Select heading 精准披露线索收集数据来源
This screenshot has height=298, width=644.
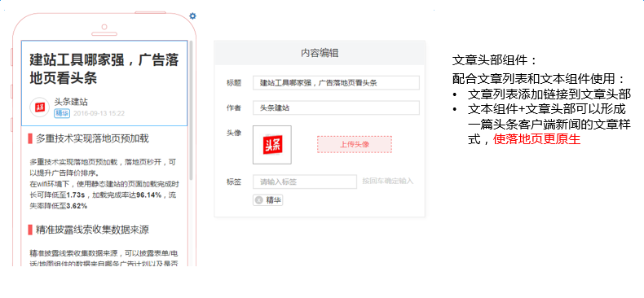coord(92,230)
